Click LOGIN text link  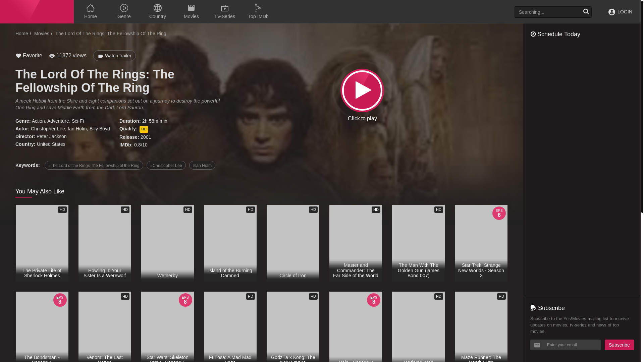pyautogui.click(x=625, y=12)
